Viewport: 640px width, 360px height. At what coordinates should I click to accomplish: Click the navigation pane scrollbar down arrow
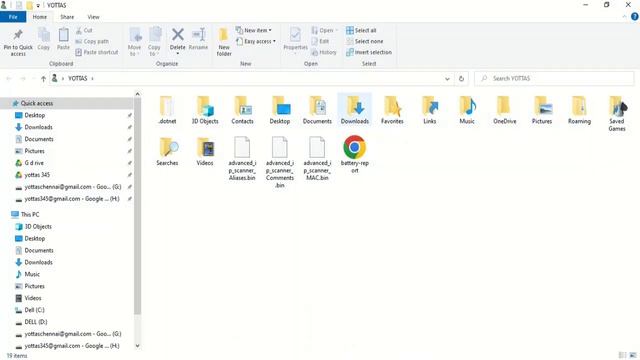138,346
